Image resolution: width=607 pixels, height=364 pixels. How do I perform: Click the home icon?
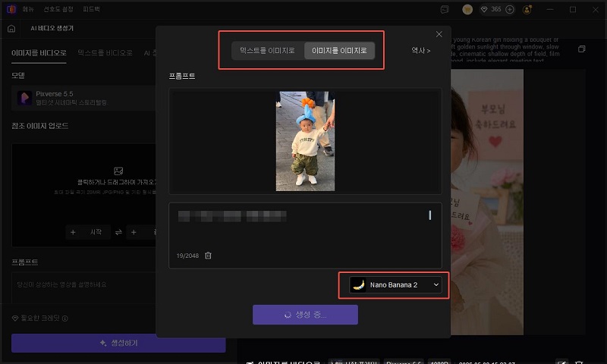(x=11, y=28)
